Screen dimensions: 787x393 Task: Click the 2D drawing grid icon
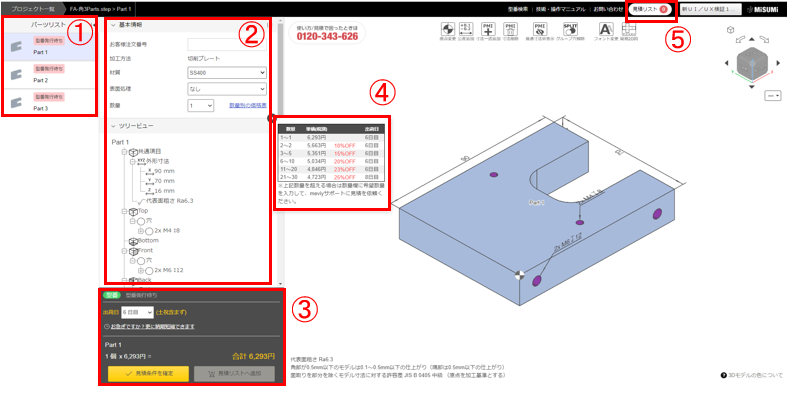click(x=628, y=29)
